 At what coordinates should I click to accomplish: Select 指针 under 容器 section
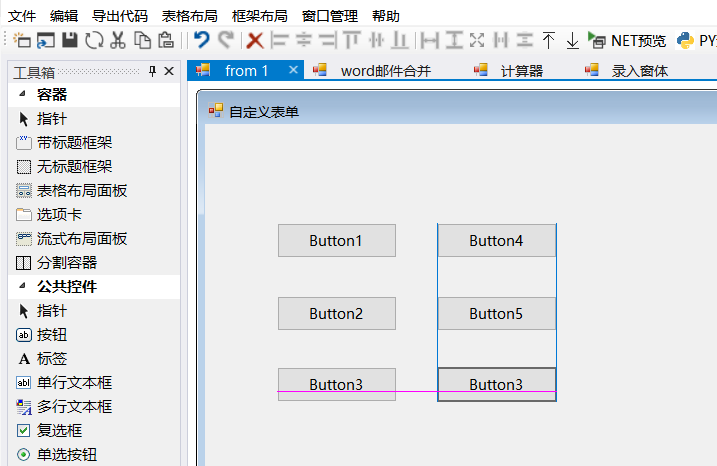(x=94, y=119)
